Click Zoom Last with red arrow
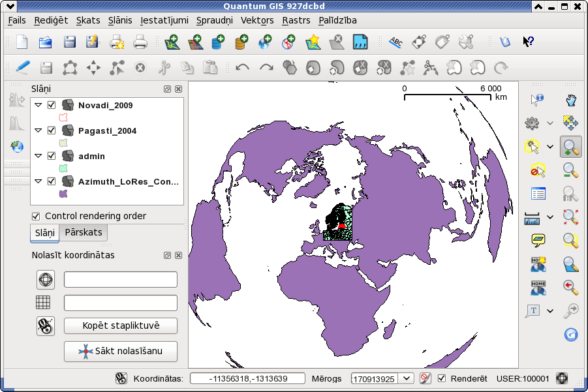This screenshot has width=588, height=392. tap(571, 288)
